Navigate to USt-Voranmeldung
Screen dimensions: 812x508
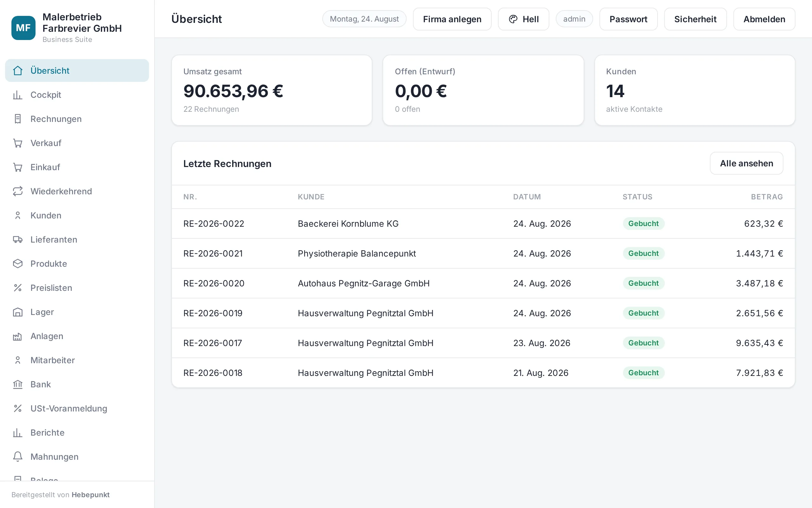pyautogui.click(x=77, y=409)
